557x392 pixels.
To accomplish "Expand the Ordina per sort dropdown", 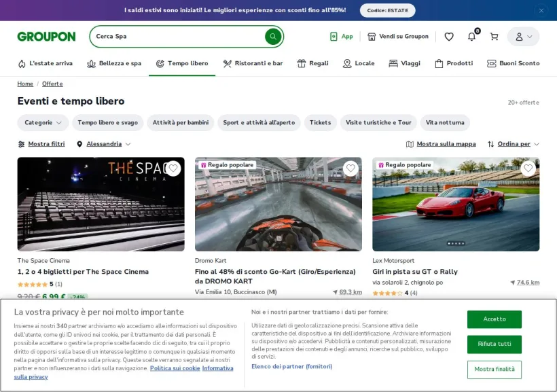I will click(x=514, y=144).
